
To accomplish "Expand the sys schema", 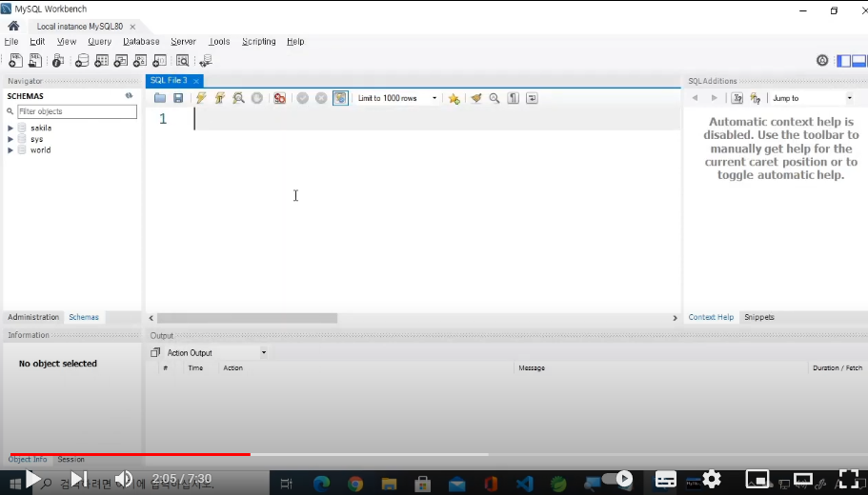I will [x=10, y=139].
